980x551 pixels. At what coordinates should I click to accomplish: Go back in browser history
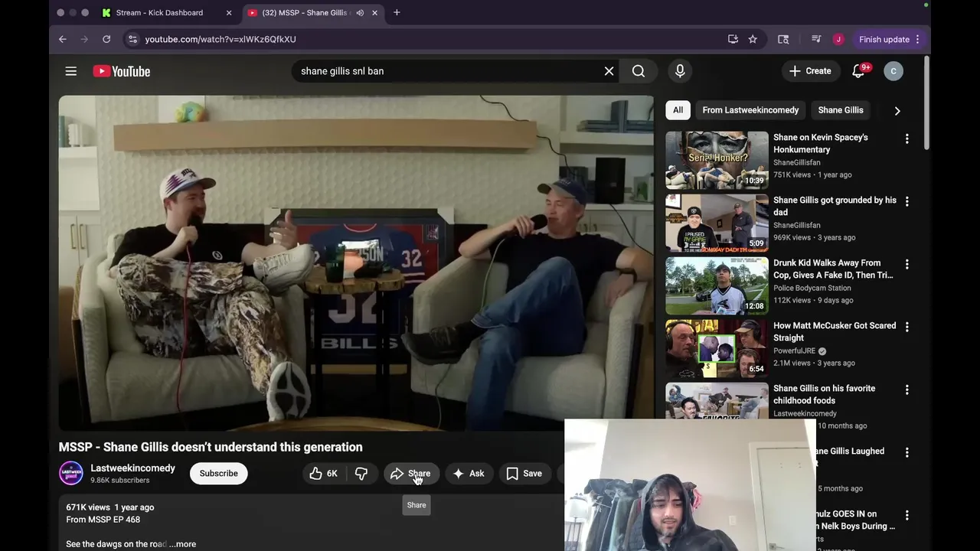coord(63,39)
